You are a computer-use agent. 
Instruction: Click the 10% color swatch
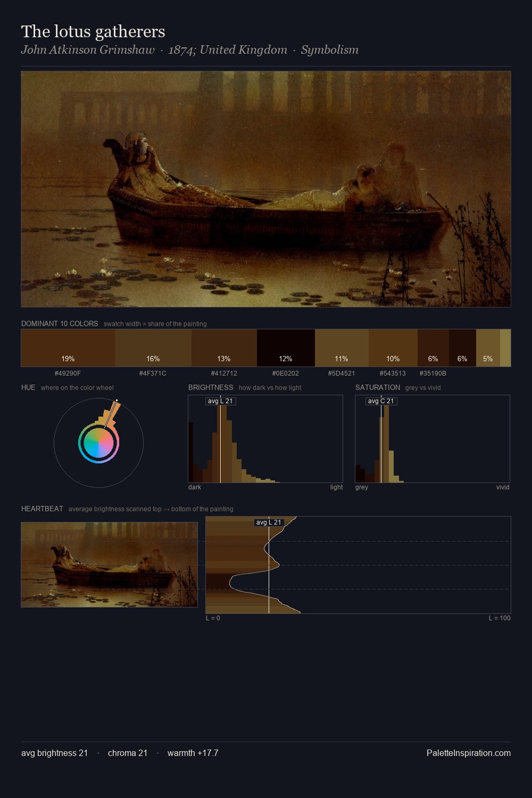pos(393,348)
